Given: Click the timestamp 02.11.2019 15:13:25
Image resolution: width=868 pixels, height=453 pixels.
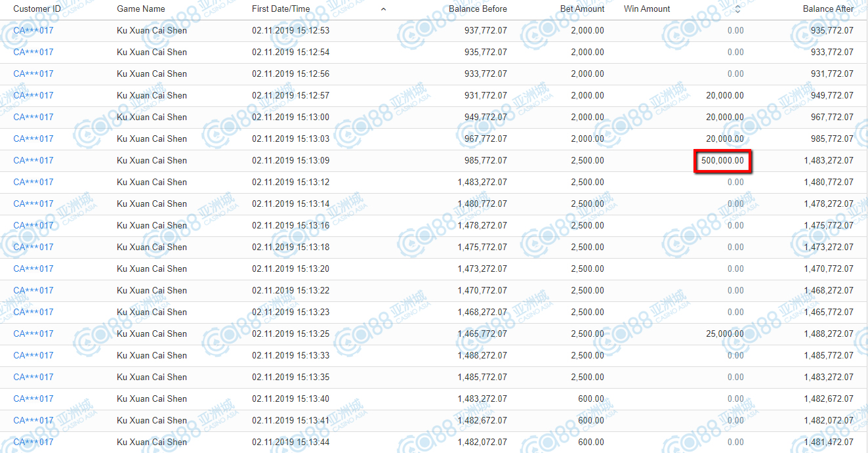Looking at the screenshot, I should click(291, 334).
